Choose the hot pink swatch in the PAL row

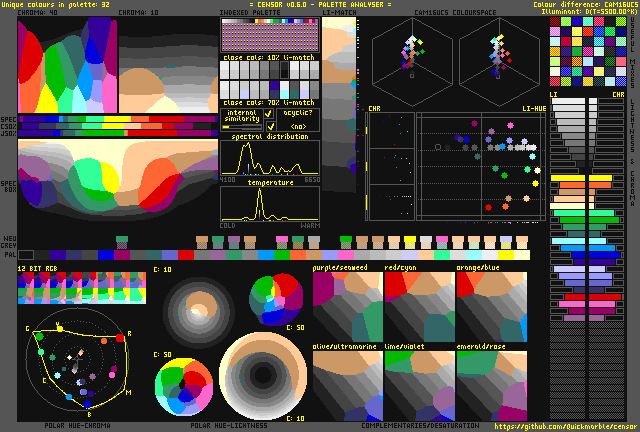coord(346,255)
